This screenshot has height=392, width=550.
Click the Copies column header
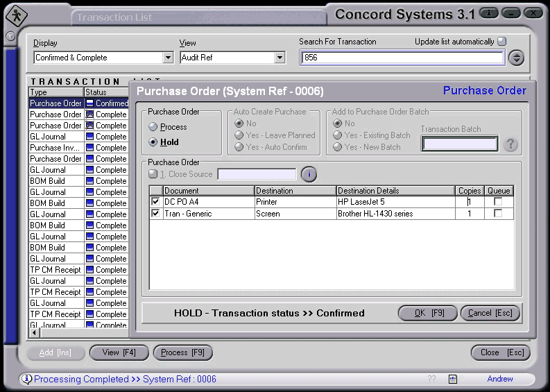tap(470, 191)
